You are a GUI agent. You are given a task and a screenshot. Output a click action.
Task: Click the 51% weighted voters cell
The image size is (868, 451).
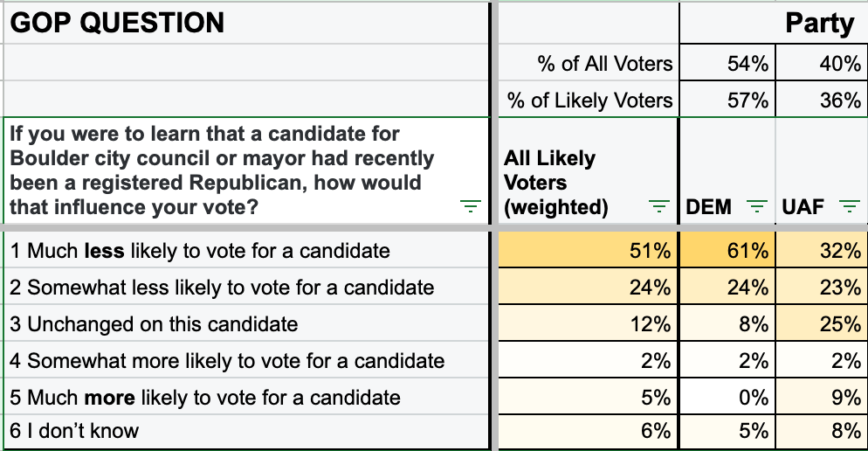[x=589, y=251]
